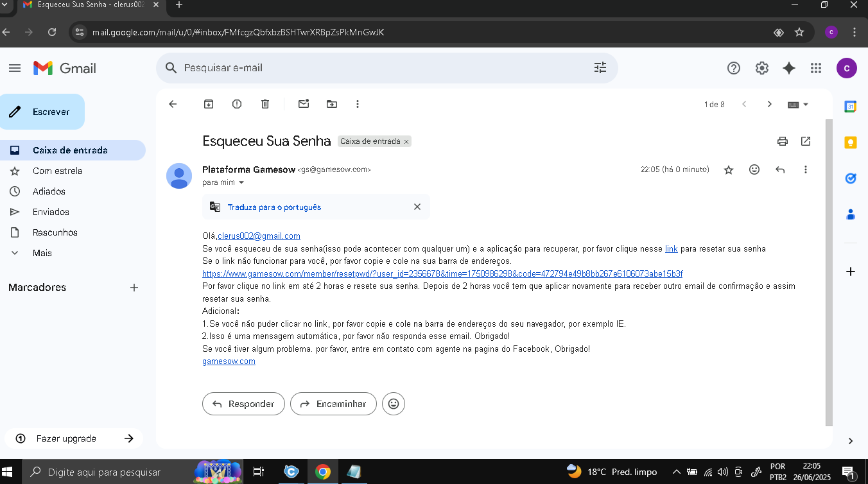Open Google Calendar side panel
Image resolution: width=868 pixels, height=484 pixels.
[851, 107]
